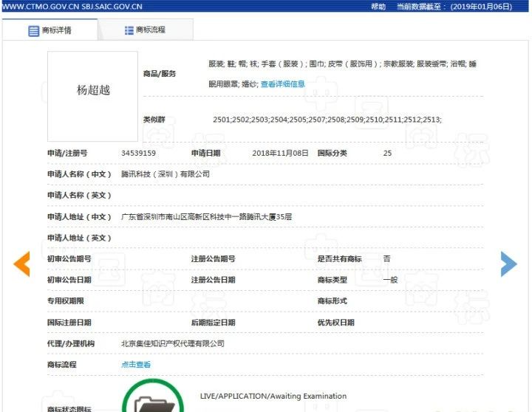
Task: Select application date 2018年11月08日
Action: (280, 153)
